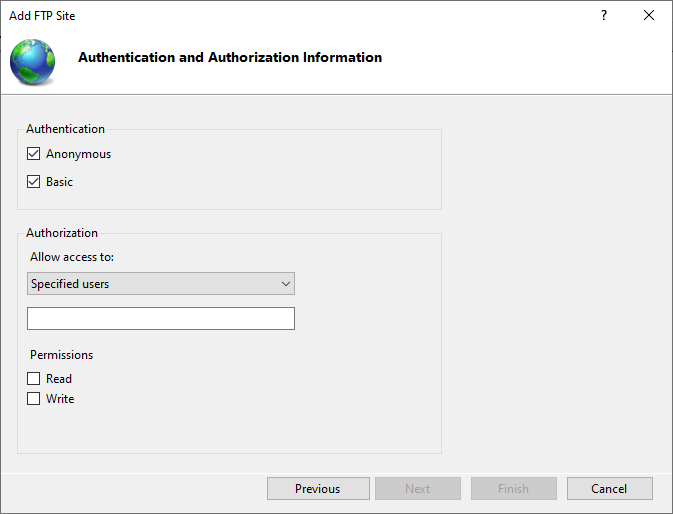The width and height of the screenshot is (673, 514).
Task: Click the Add FTP Site title bar text
Action: [x=42, y=16]
